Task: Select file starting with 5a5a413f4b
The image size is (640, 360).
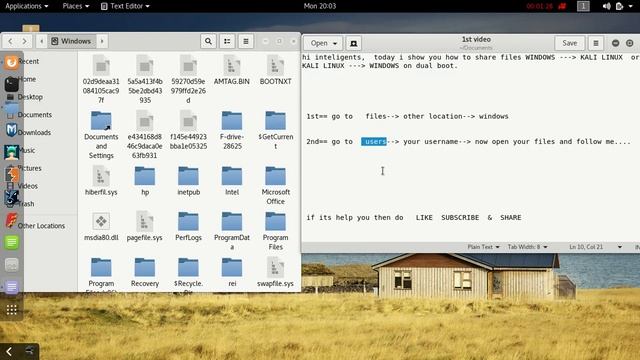Action: [x=145, y=79]
